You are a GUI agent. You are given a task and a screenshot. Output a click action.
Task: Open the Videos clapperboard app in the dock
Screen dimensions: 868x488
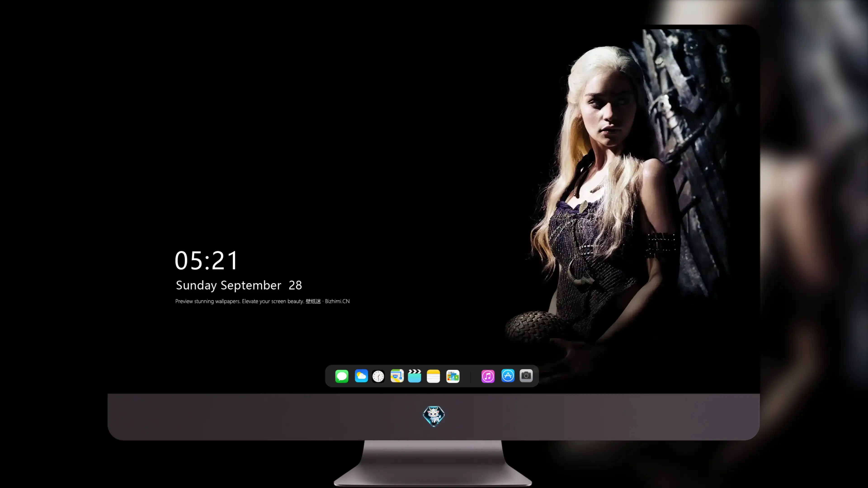[x=415, y=376]
